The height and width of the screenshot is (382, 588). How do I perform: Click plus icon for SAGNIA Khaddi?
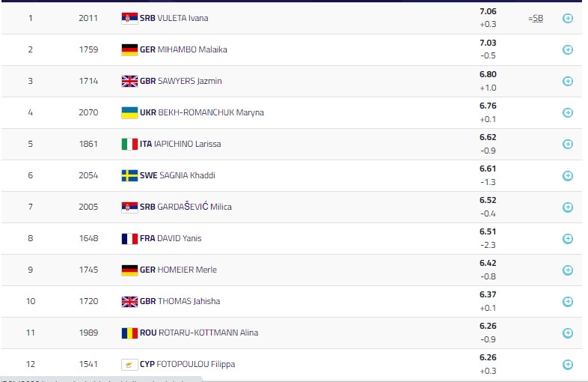pyautogui.click(x=567, y=175)
